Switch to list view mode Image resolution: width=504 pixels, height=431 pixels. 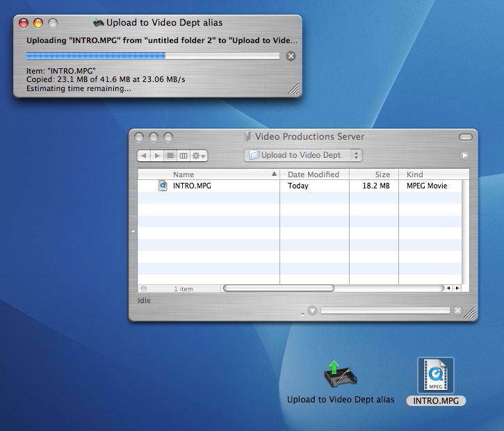pos(171,156)
